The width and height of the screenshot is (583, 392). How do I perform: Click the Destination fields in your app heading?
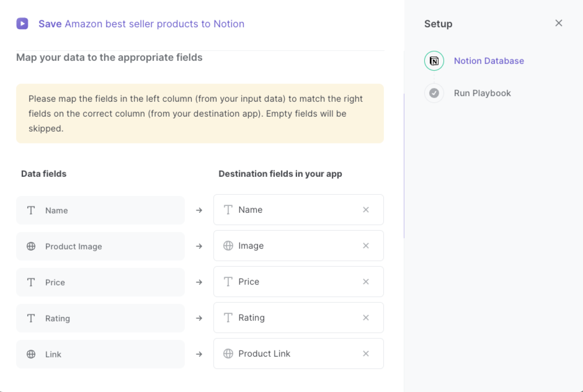click(x=280, y=174)
